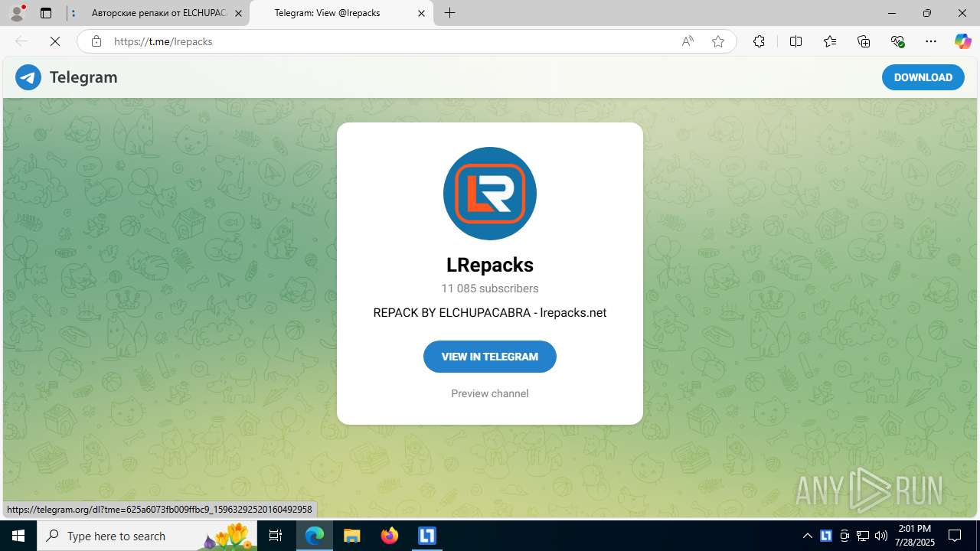Stop loading the page

[55, 41]
